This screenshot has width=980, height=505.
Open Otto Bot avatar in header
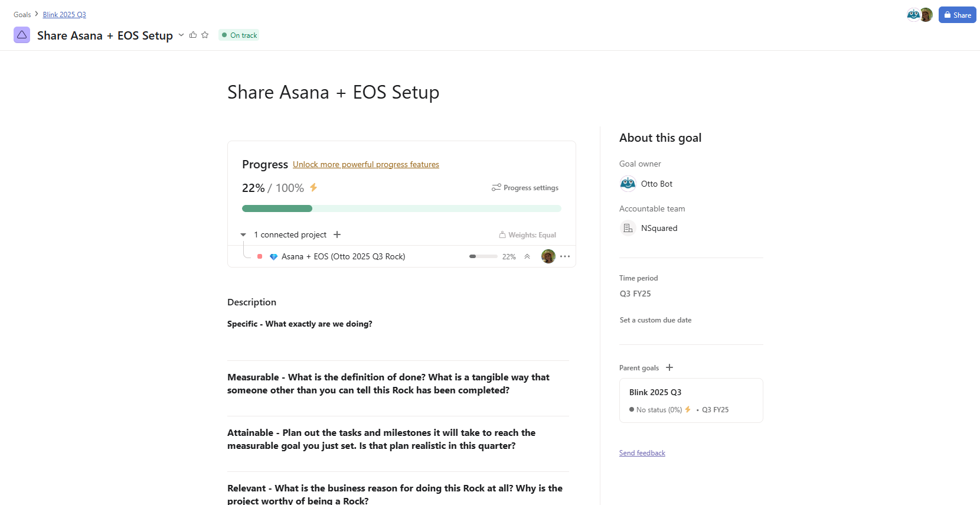click(913, 15)
